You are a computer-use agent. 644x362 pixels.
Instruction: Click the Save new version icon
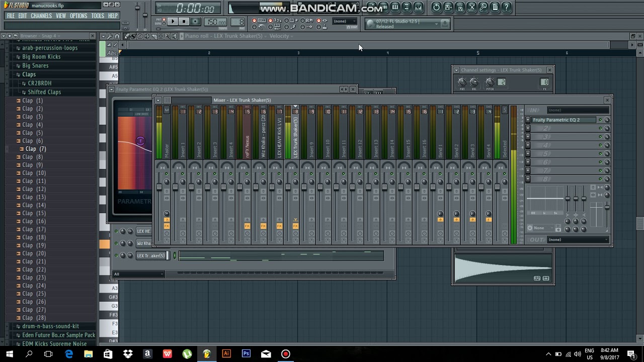pyautogui.click(x=448, y=7)
